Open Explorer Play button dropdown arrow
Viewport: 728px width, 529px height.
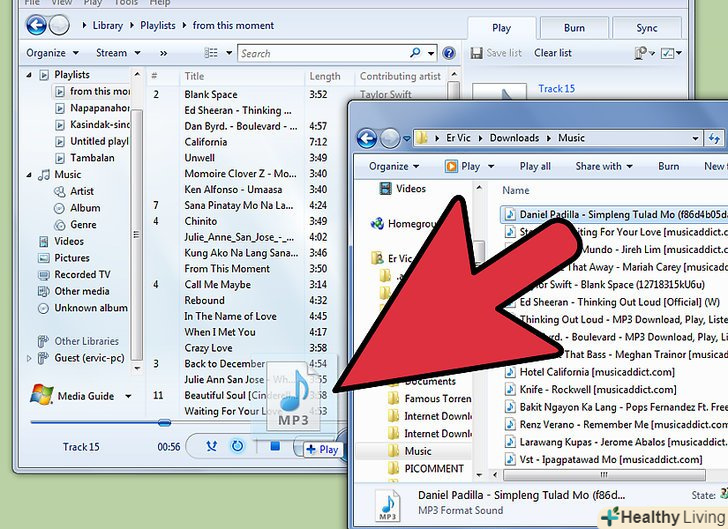pyautogui.click(x=491, y=166)
